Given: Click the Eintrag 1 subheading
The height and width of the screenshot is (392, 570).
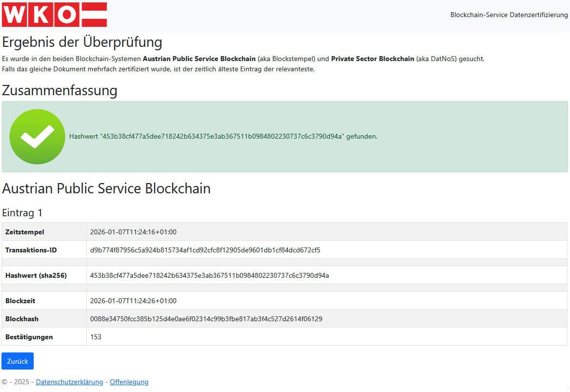Looking at the screenshot, I should (22, 213).
